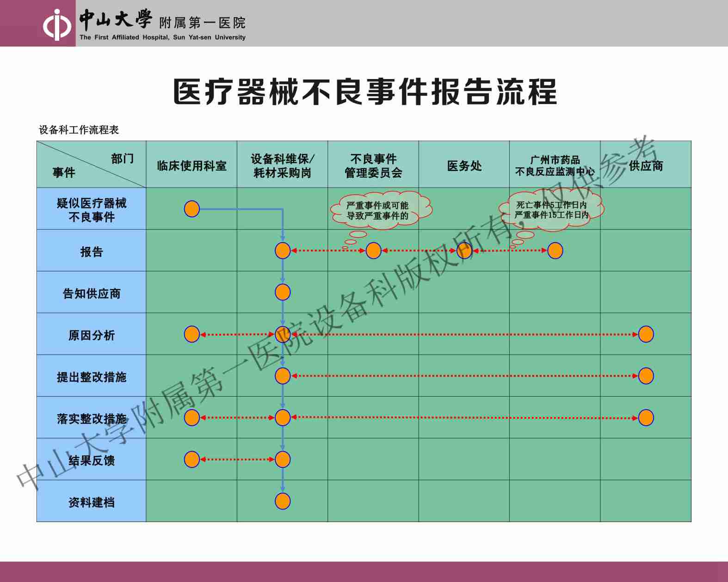Click the cloud callout 死亡事件5工作日内
Screen dimensions: 728x582
pyautogui.click(x=551, y=209)
